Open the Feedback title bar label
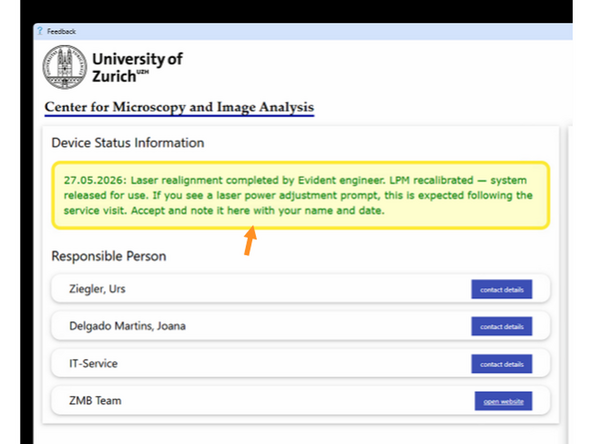The width and height of the screenshot is (592, 444). pyautogui.click(x=62, y=31)
